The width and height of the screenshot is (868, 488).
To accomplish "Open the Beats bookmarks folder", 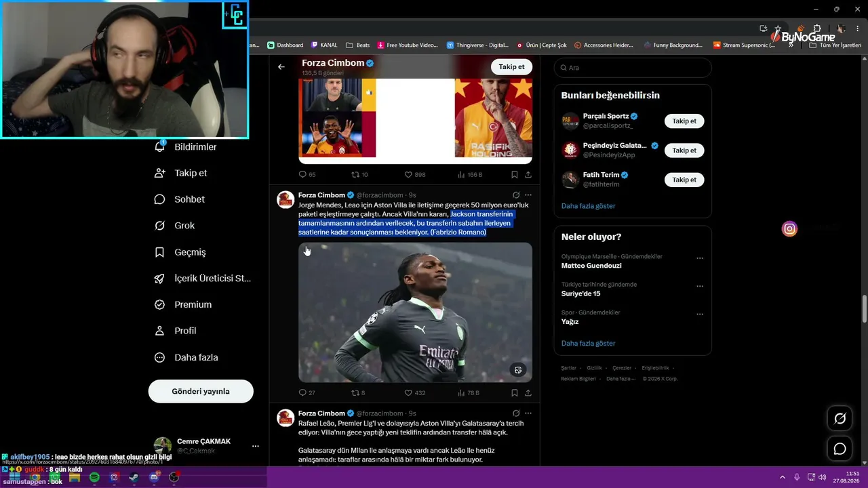I will 357,45.
